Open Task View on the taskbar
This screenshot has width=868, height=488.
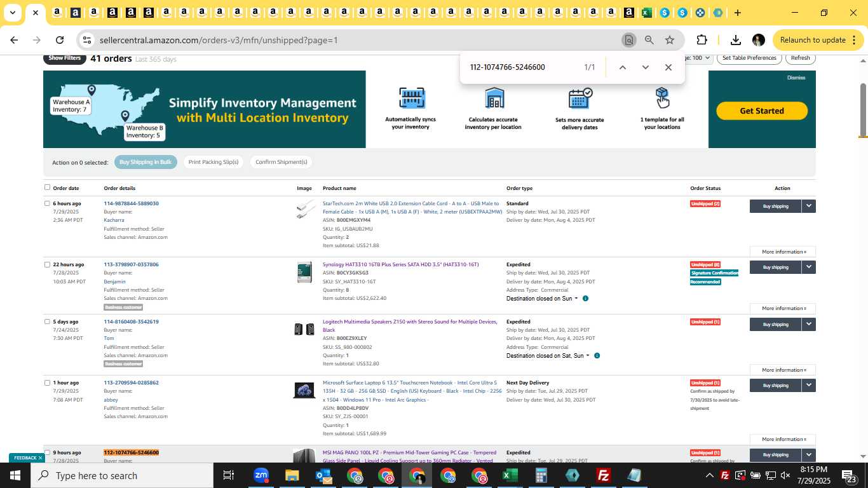point(229,475)
